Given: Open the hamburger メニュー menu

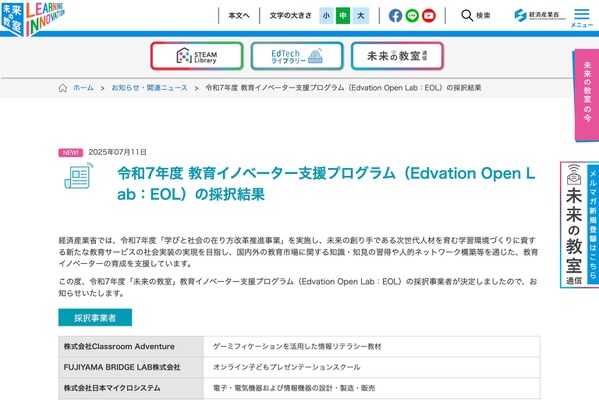Looking at the screenshot, I should [581, 18].
